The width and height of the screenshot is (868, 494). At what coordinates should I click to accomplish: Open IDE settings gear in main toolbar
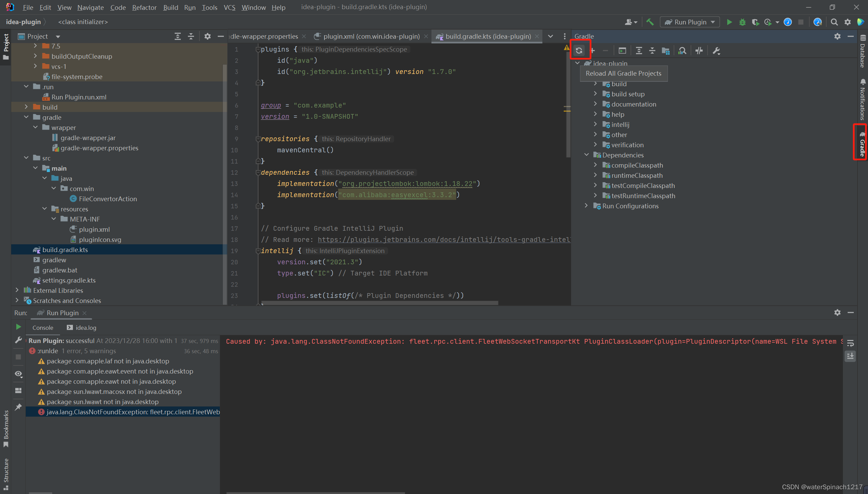click(x=847, y=22)
